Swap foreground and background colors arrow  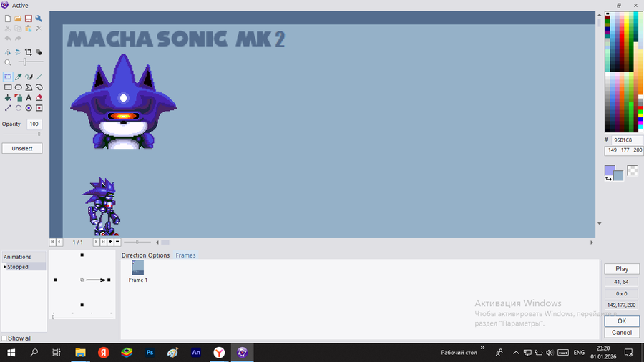pos(608,179)
